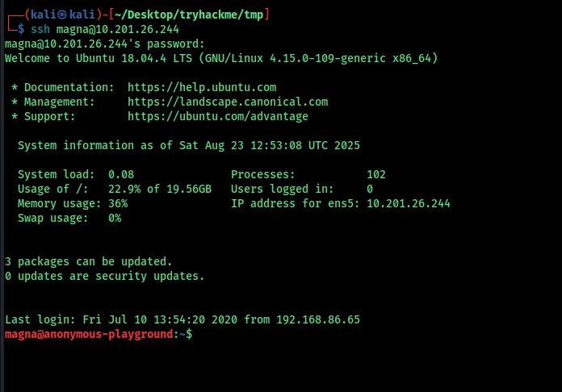This screenshot has width=562, height=392.
Task: Click the Usage of / disk value
Action: 160,189
